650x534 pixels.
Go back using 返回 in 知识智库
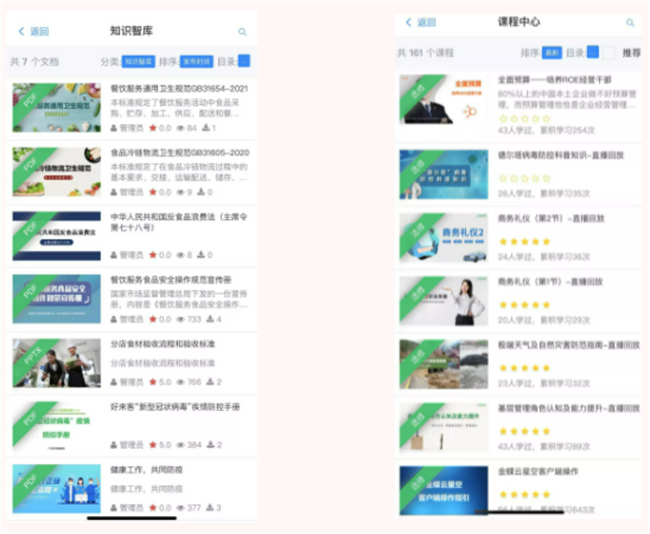(x=33, y=32)
